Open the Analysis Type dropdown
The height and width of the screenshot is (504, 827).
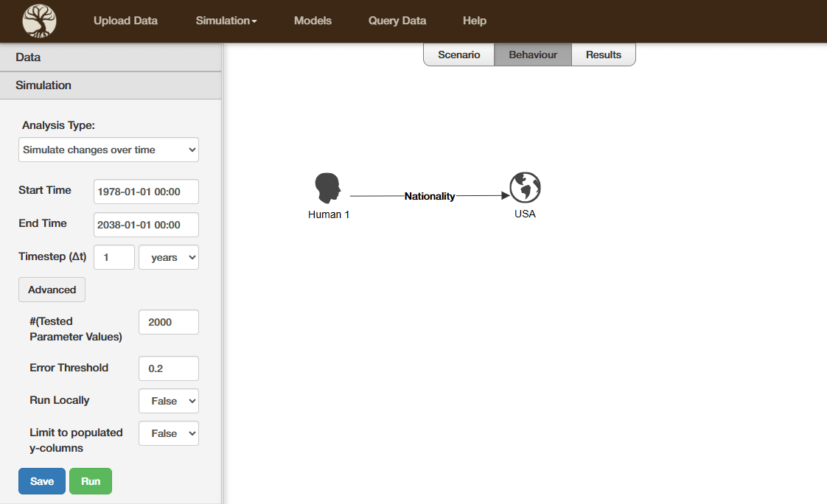(x=108, y=150)
